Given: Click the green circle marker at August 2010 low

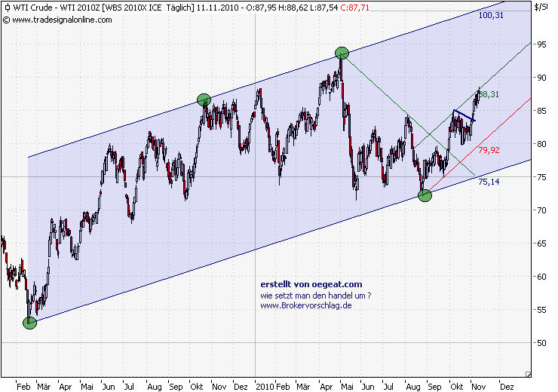Looking at the screenshot, I should tap(425, 195).
